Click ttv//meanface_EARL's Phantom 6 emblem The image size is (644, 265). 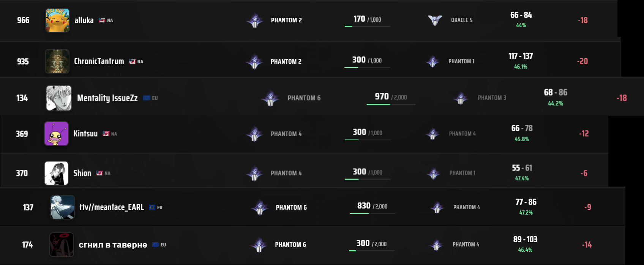coord(260,207)
